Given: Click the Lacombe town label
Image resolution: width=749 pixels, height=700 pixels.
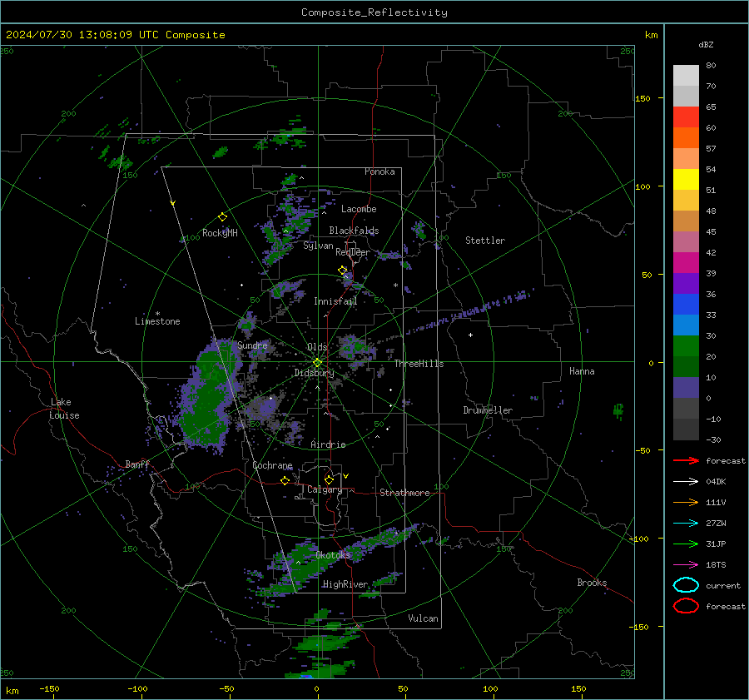Looking at the screenshot, I should 359,209.
